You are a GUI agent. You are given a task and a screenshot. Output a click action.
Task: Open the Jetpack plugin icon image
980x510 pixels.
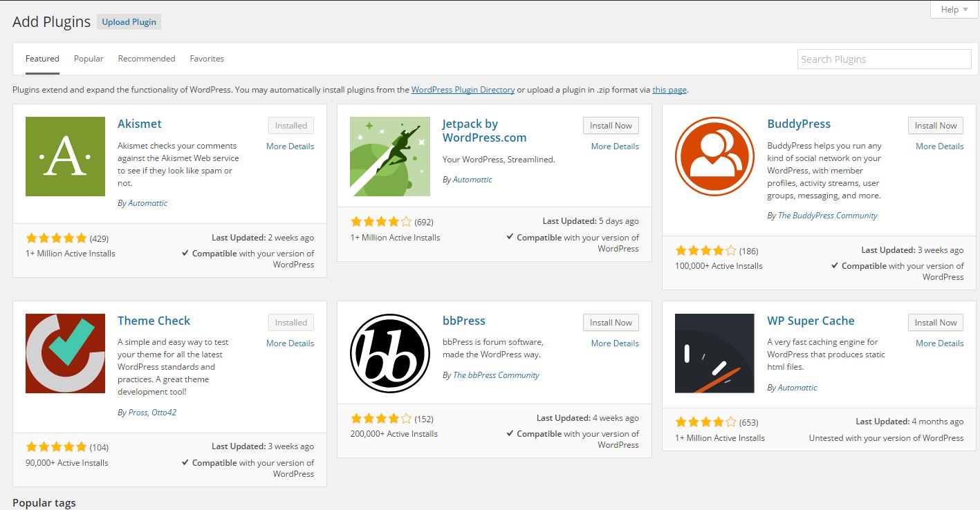(x=390, y=156)
